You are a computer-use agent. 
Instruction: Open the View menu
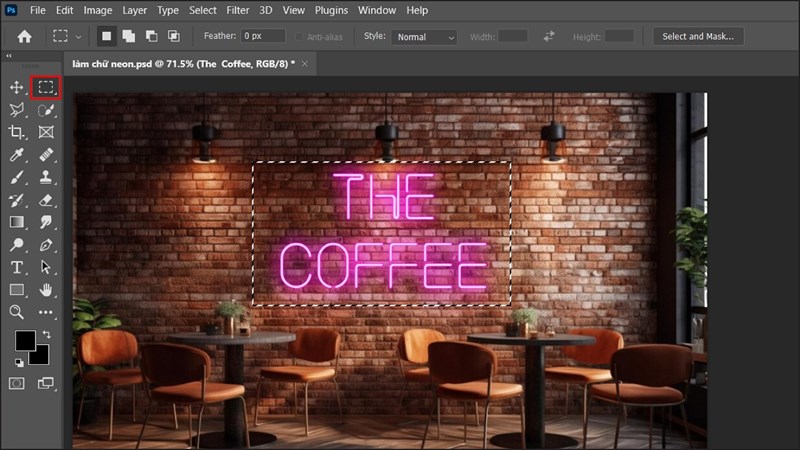pyautogui.click(x=293, y=10)
